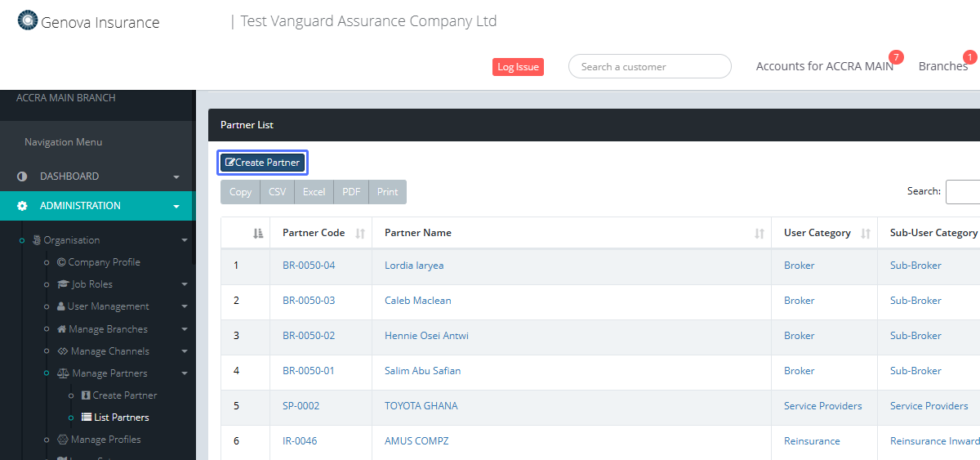The width and height of the screenshot is (980, 460).
Task: Sort by Partner Name column arrows
Action: pos(759,234)
